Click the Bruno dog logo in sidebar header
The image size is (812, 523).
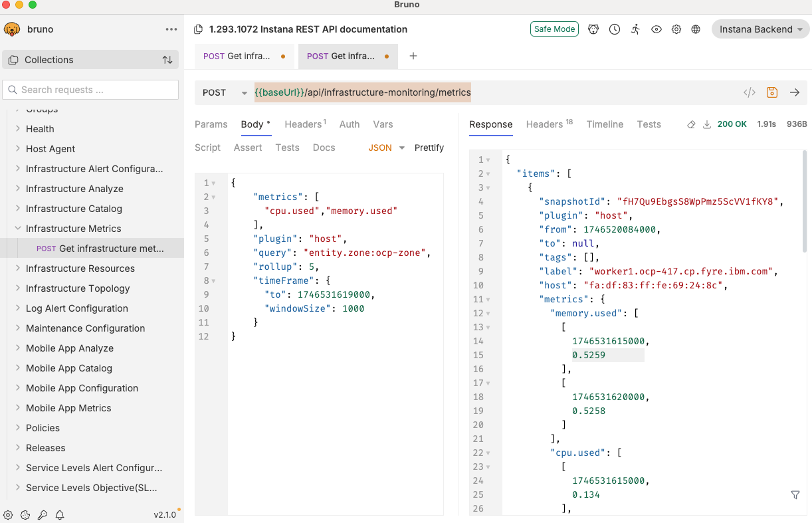12,29
